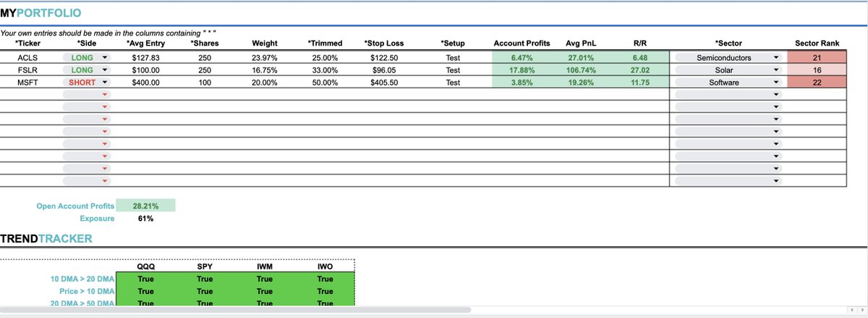Select the 23.97% weight cell

[265, 57]
